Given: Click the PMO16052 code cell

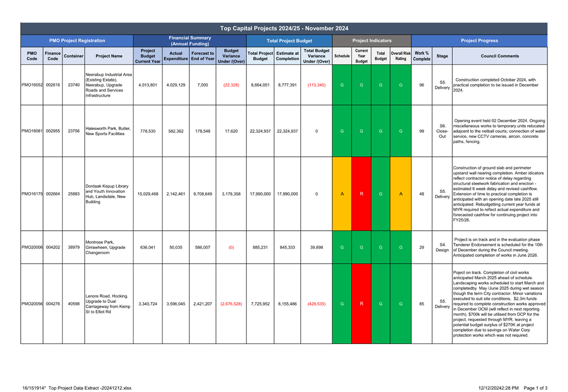Looking at the screenshot, I should point(32,85).
